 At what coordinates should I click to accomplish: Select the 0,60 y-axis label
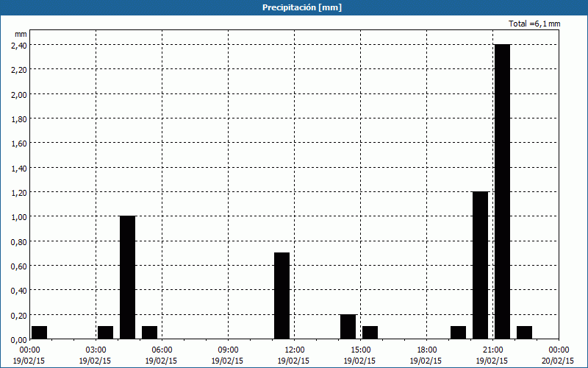coord(19,266)
